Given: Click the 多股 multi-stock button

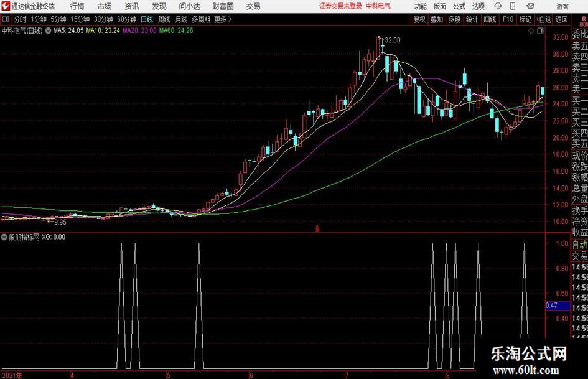Looking at the screenshot, I should click(454, 19).
